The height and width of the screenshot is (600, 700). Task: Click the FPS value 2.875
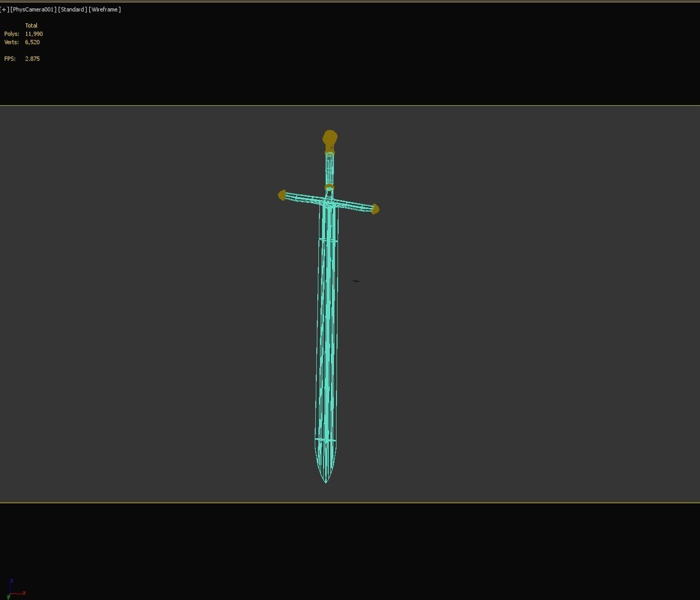(32, 59)
